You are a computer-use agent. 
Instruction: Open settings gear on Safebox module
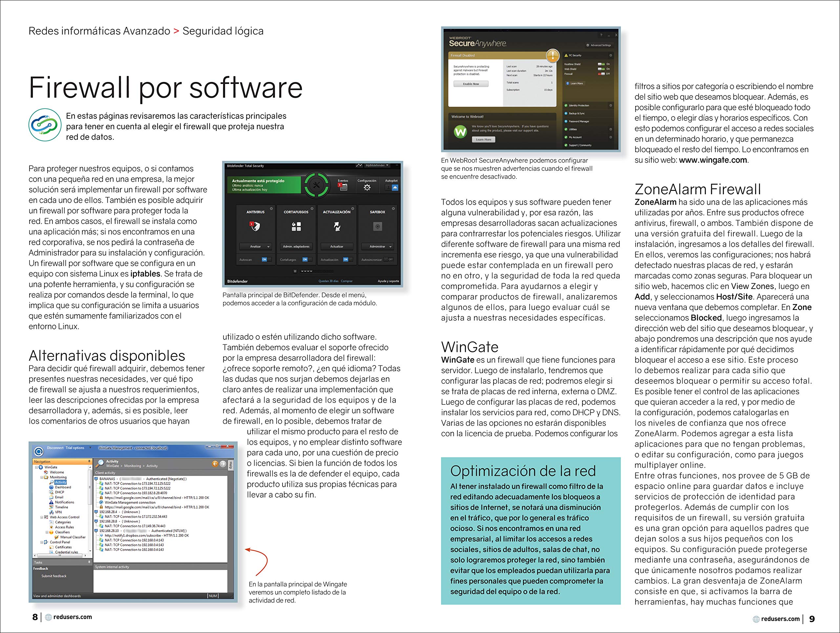coord(393,208)
